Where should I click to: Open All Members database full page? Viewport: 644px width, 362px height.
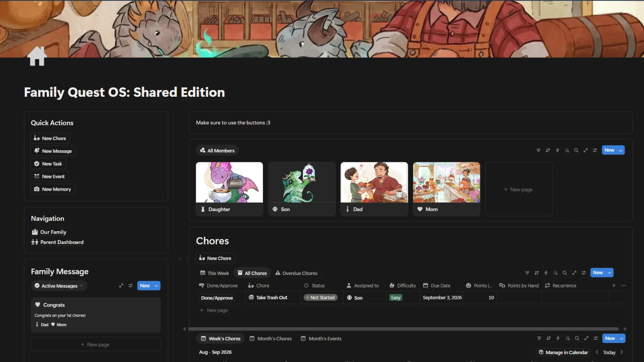[586, 150]
